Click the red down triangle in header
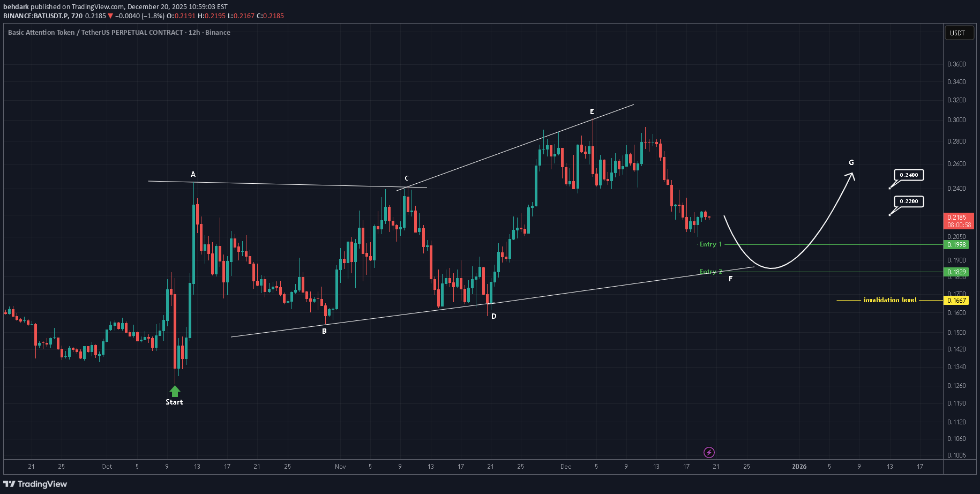Image resolution: width=980 pixels, height=494 pixels. 110,16
